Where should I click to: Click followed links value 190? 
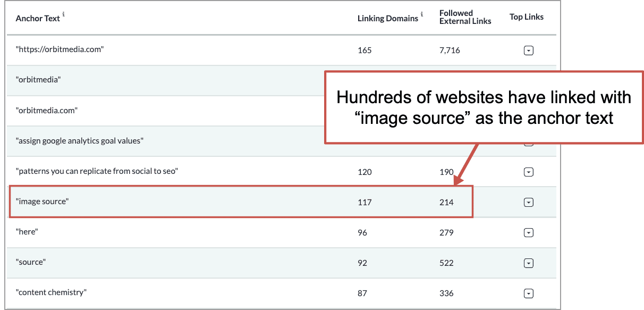pyautogui.click(x=446, y=172)
